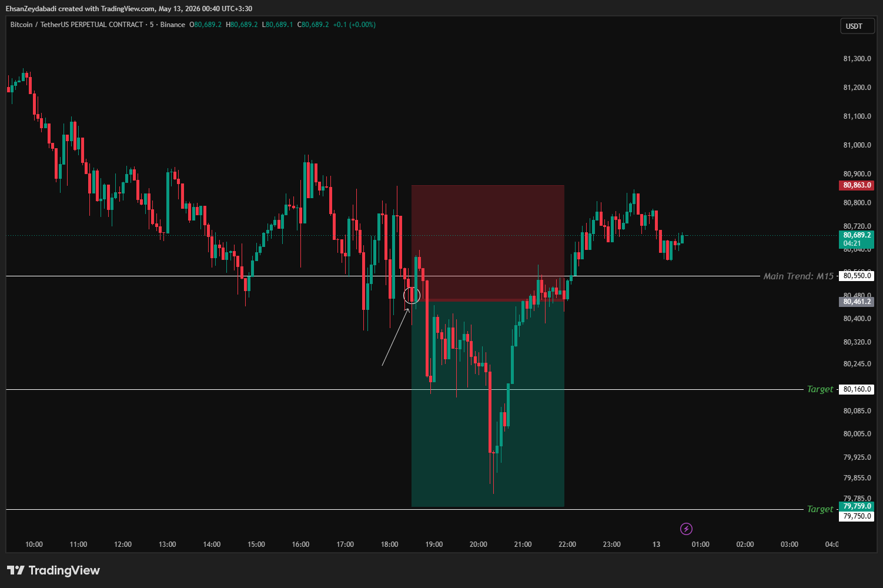
Task: Click 81,000.0 on the price axis
Action: point(857,145)
